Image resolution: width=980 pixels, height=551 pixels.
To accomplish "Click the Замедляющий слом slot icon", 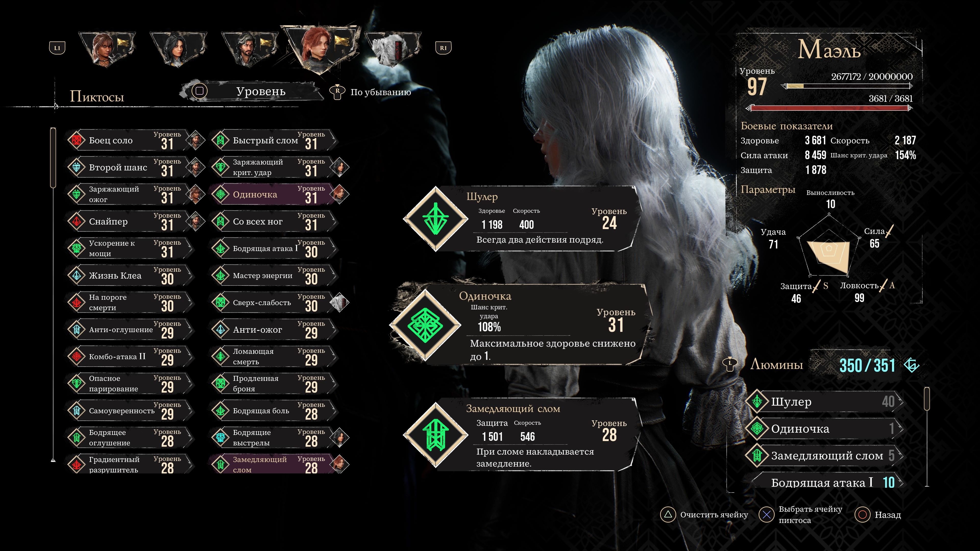I will click(436, 435).
